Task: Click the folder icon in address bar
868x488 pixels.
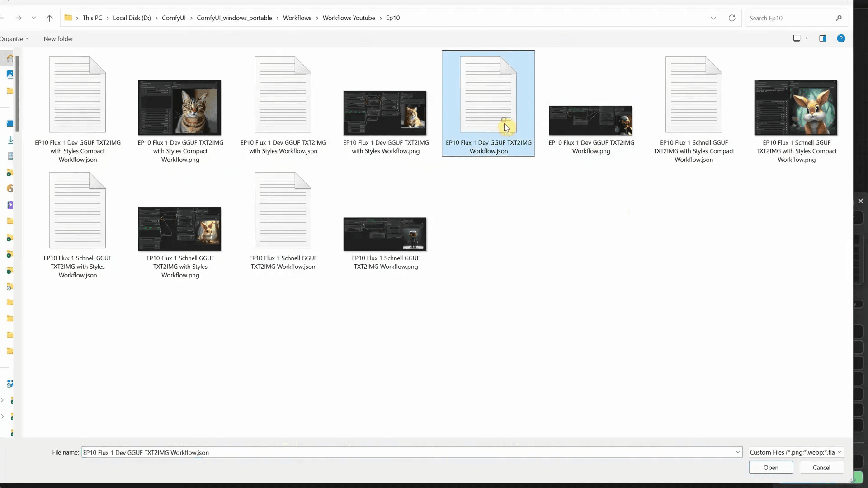Action: [68, 18]
